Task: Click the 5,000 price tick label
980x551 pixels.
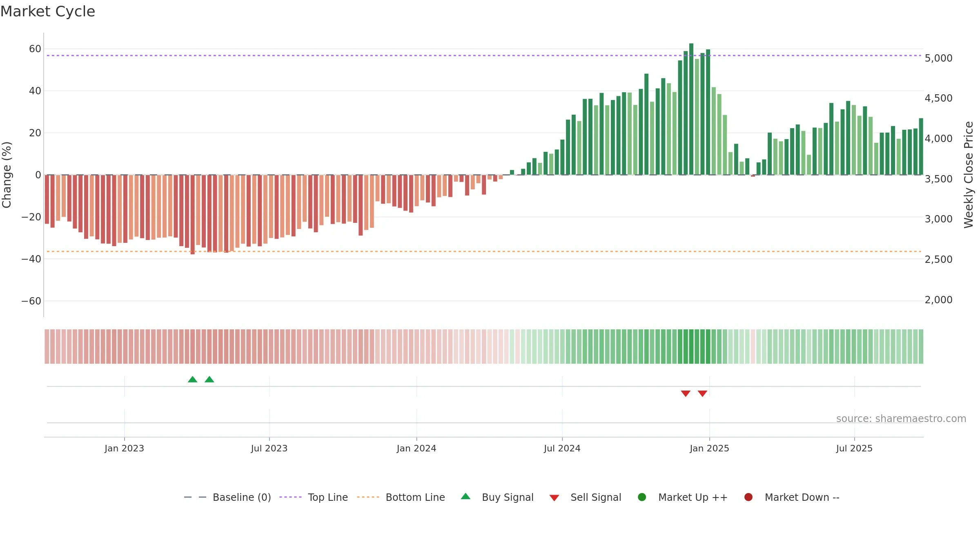Action: 938,58
